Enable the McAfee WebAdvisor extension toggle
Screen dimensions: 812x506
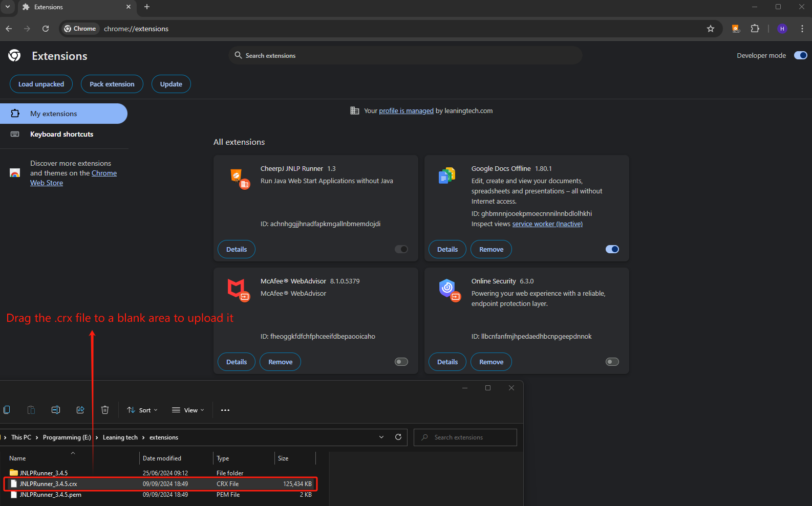(401, 362)
